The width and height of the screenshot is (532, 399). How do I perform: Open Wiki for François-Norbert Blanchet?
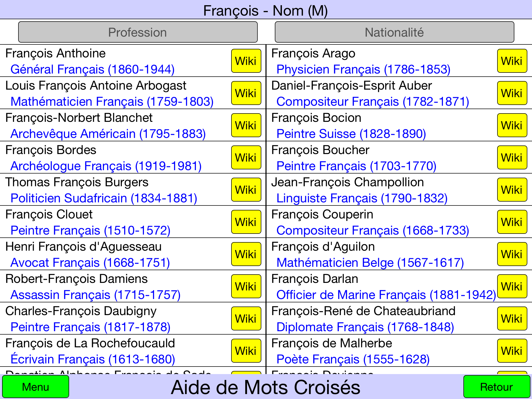coord(246,125)
